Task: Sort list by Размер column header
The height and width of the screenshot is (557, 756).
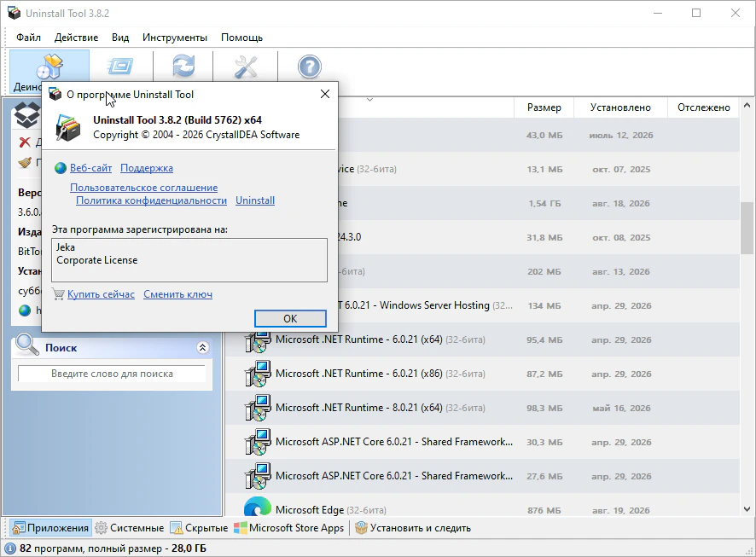Action: tap(544, 107)
